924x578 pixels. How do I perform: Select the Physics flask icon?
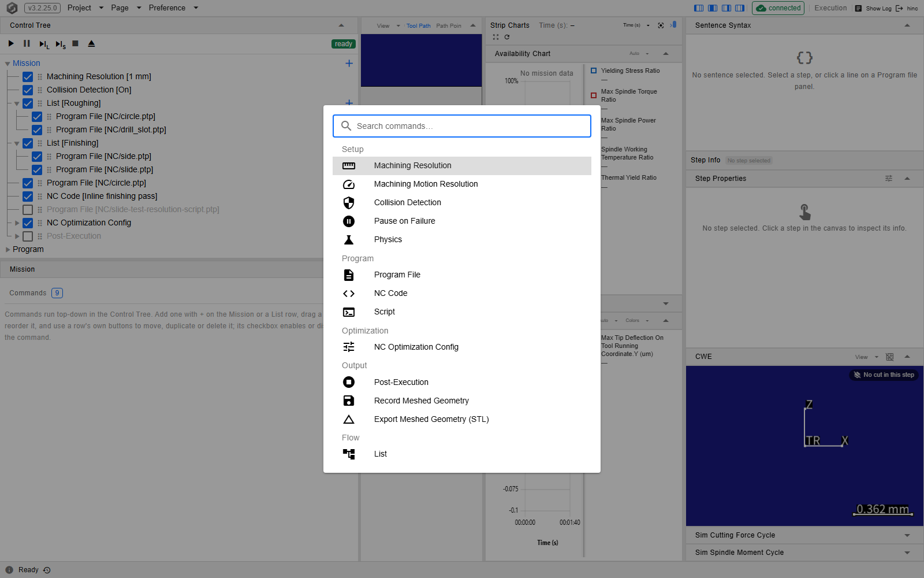point(349,240)
